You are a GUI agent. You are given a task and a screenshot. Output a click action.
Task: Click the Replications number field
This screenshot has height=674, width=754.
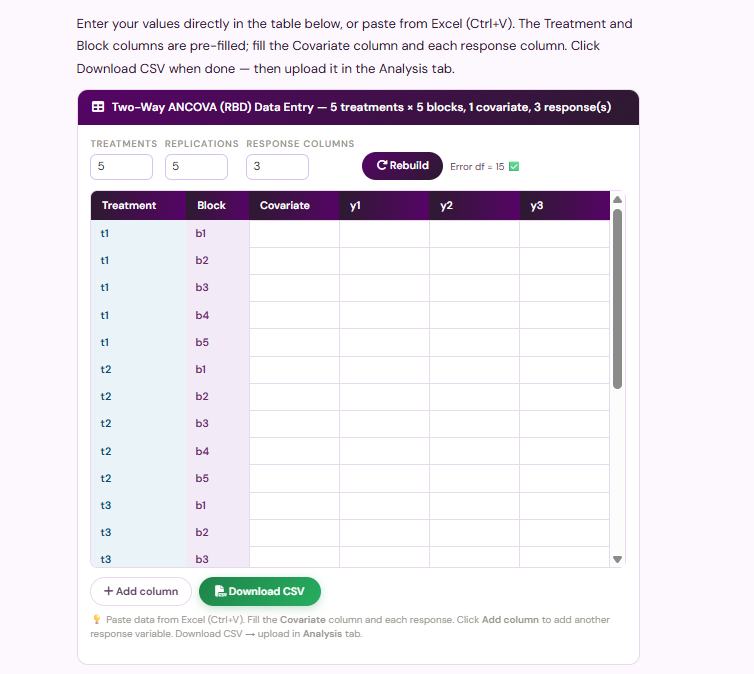[x=196, y=167]
